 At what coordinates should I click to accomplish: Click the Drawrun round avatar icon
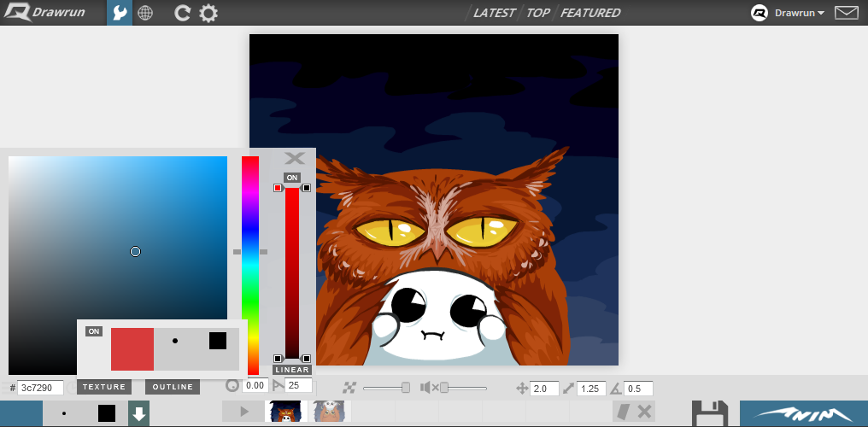[759, 13]
